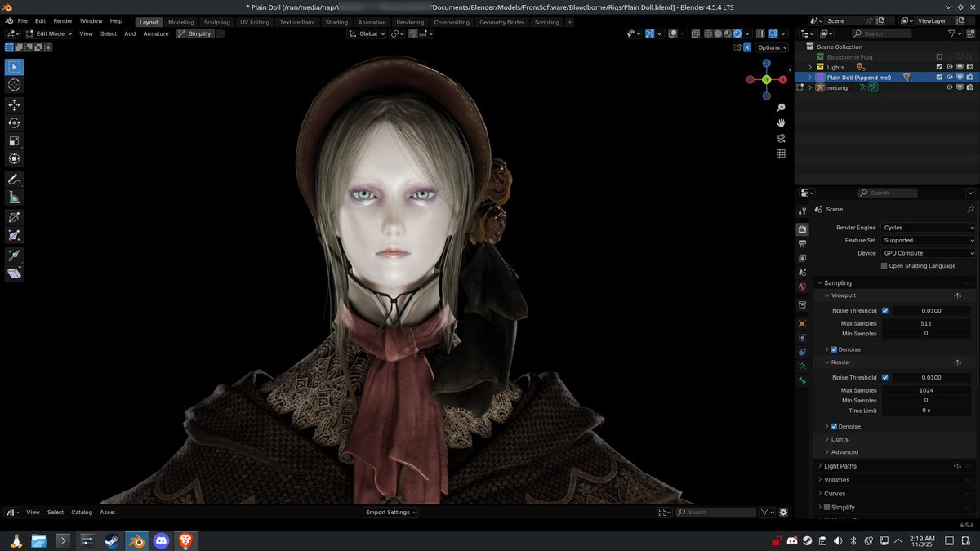Open Feature Set Supported dropdown
The image size is (980, 551).
pos(929,241)
